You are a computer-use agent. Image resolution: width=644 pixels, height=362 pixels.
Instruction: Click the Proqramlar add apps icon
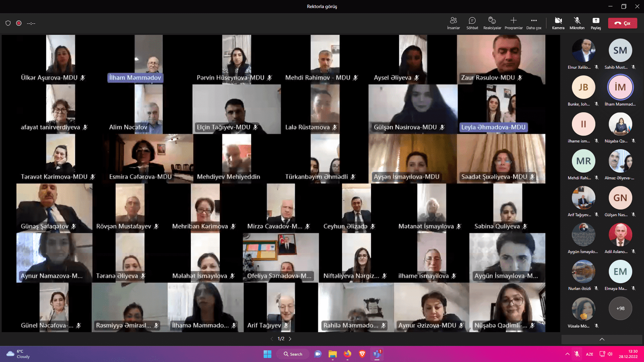point(513,23)
